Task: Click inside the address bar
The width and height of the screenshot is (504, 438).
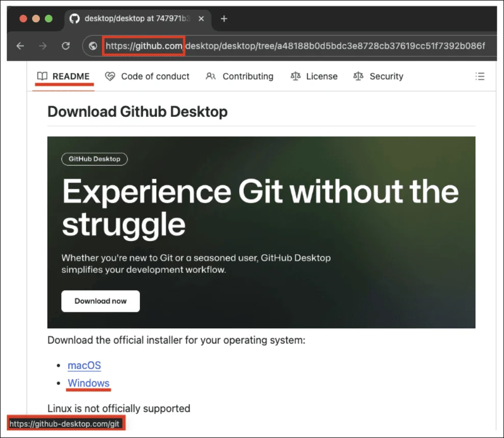Action: 255,45
